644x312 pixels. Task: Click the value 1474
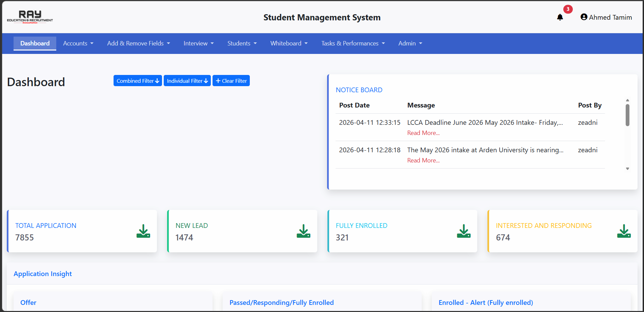(184, 237)
